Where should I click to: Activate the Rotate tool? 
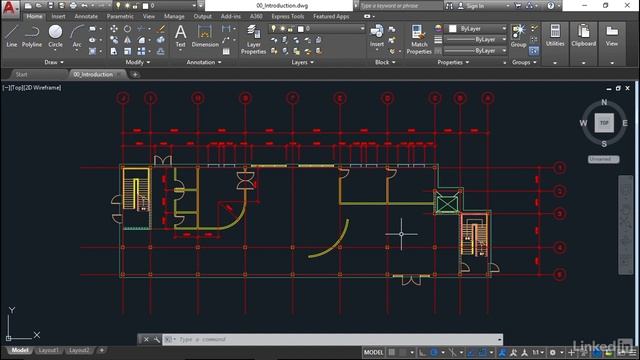128,29
